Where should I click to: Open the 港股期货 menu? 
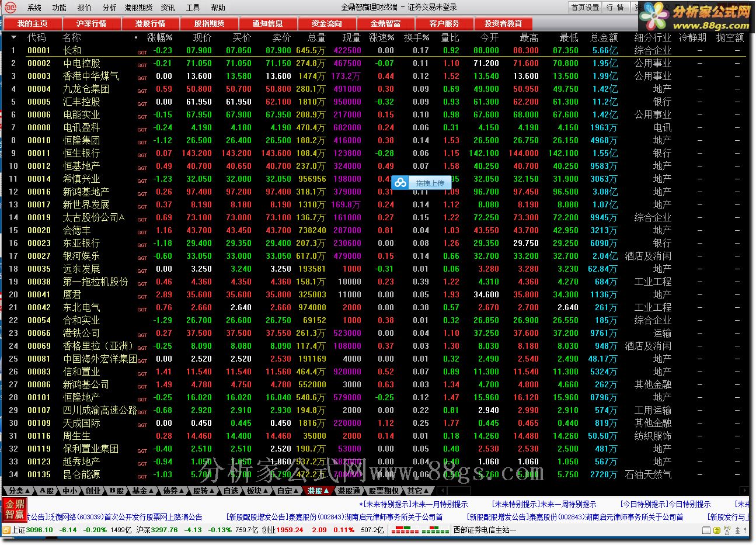click(x=139, y=8)
